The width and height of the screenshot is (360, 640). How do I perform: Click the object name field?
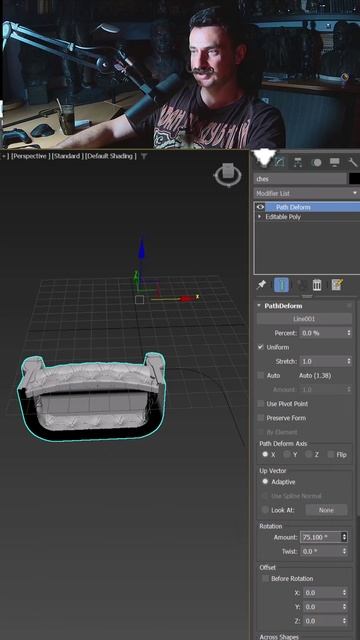click(300, 178)
